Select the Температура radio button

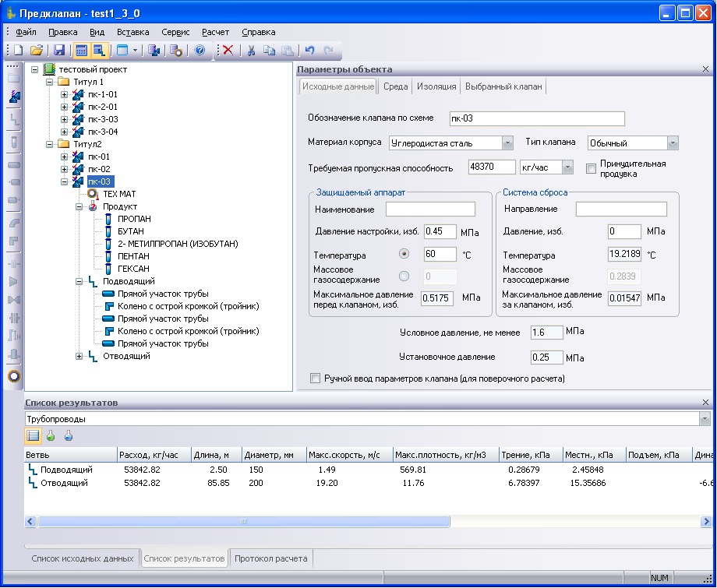pos(404,255)
